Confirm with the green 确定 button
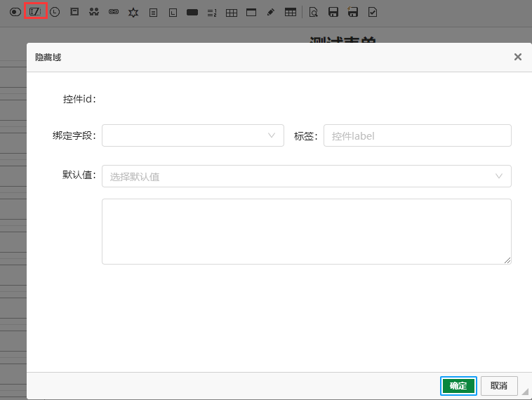This screenshot has height=400, width=532. pos(458,386)
